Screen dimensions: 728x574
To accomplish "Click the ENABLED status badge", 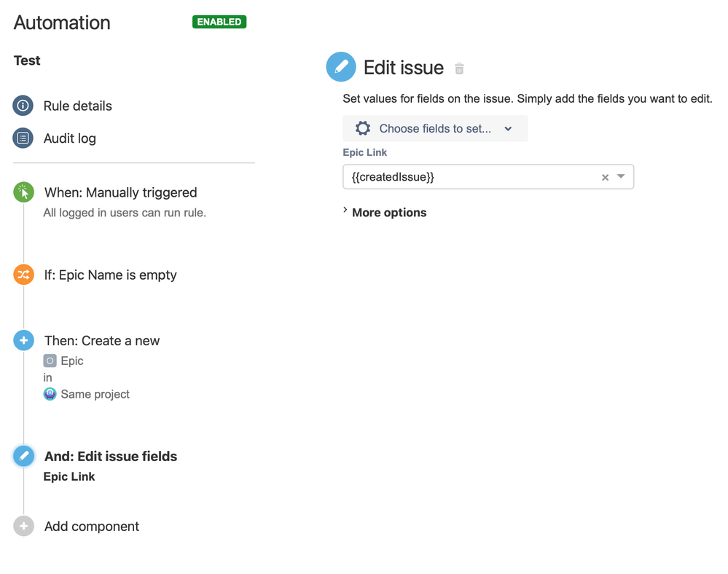I will coord(219,22).
